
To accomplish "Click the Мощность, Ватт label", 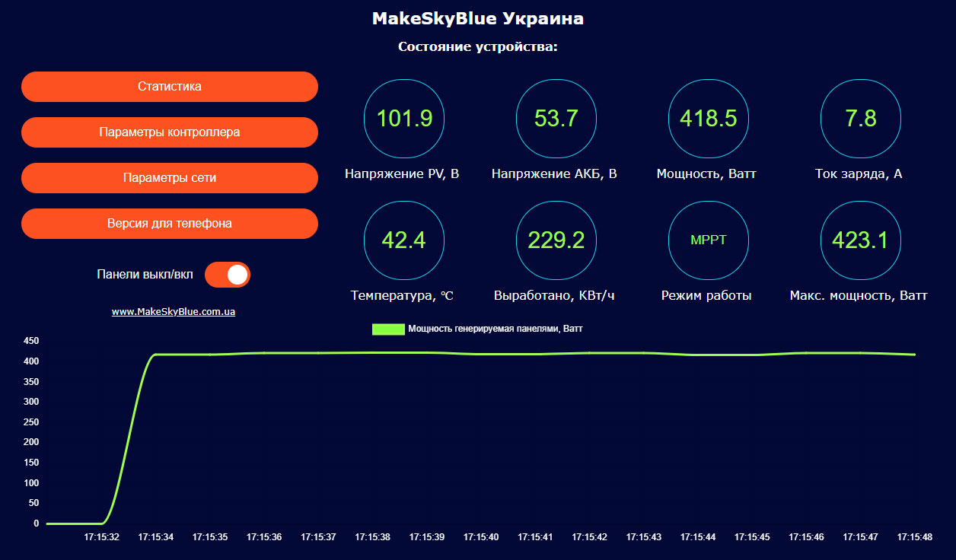I will 706,174.
